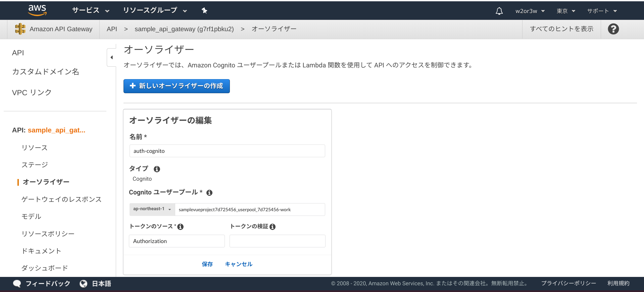Click キャンセル to discard changes
The height and width of the screenshot is (292, 644).
239,264
